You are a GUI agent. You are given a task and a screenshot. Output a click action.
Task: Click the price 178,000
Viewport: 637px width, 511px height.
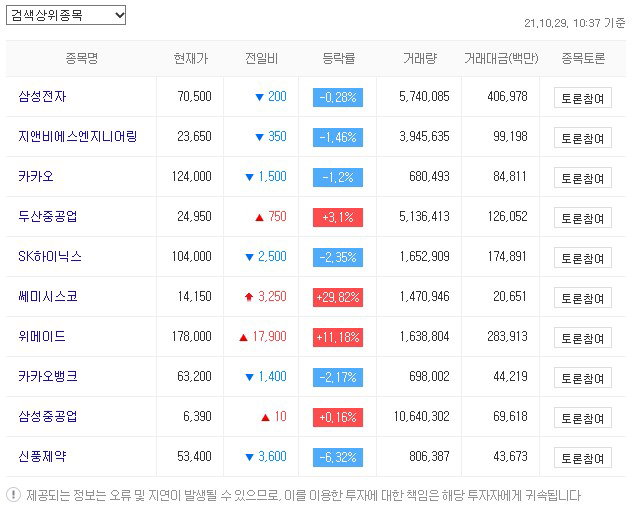click(191, 337)
